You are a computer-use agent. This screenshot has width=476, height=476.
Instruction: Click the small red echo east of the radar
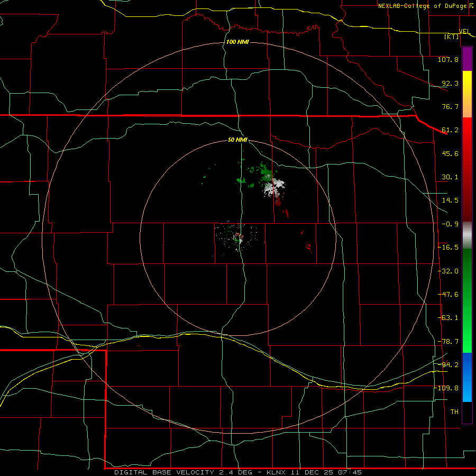[x=309, y=247]
